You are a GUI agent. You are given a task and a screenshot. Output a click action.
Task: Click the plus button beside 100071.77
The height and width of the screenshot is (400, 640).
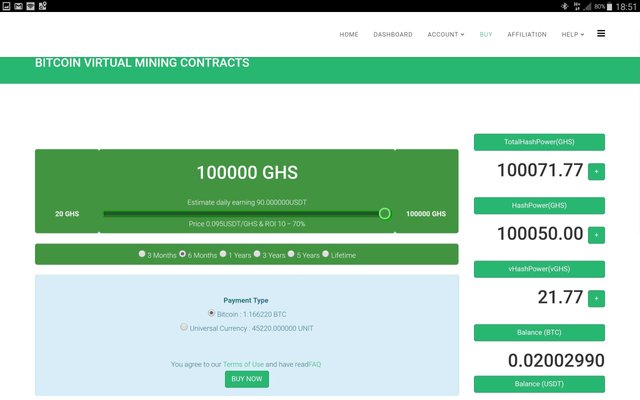pos(596,171)
